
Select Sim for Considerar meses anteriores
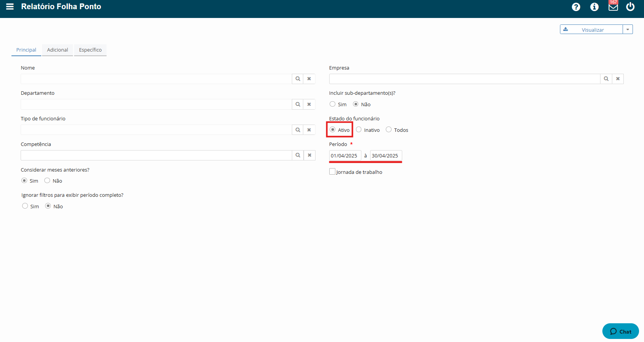click(24, 181)
